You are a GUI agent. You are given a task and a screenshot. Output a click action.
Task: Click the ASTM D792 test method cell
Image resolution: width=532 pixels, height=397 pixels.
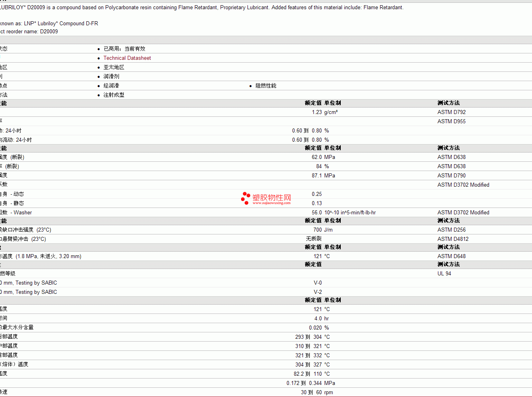[452, 112]
